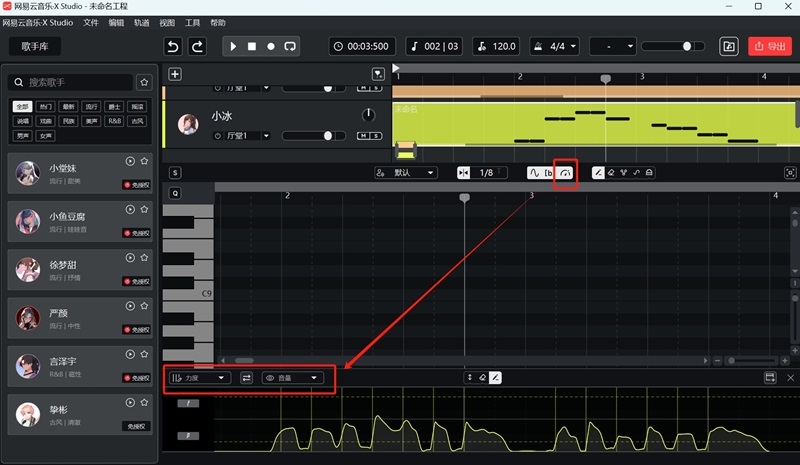
Task: Open the 1/8 quantize value dropdown
Action: (x=489, y=173)
